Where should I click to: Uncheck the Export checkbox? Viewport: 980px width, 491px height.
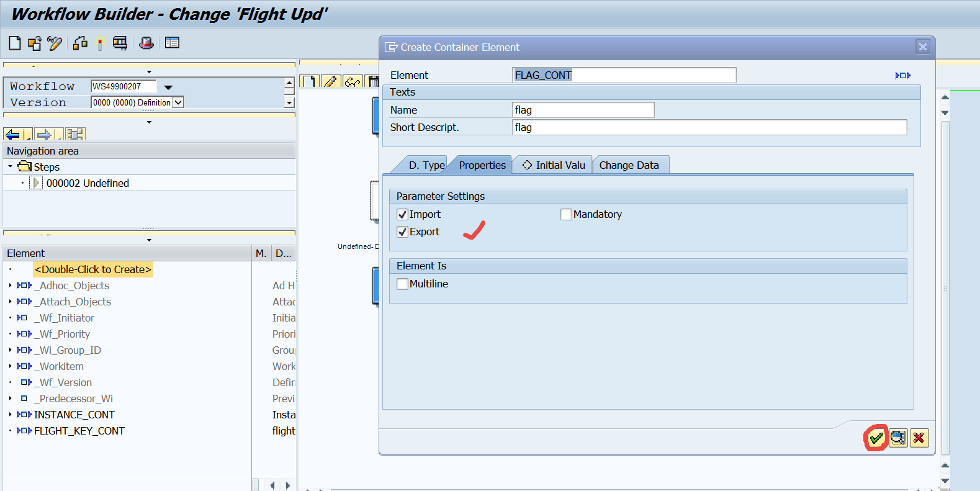(402, 232)
